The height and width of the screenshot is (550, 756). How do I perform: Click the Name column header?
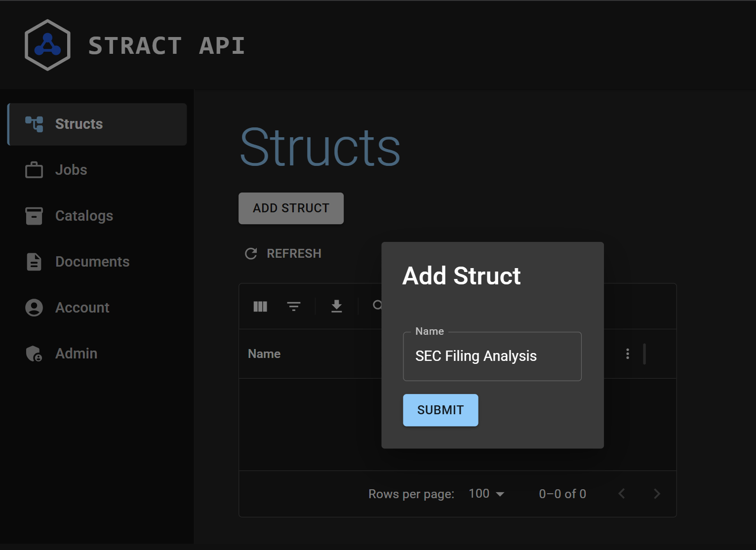pos(264,354)
